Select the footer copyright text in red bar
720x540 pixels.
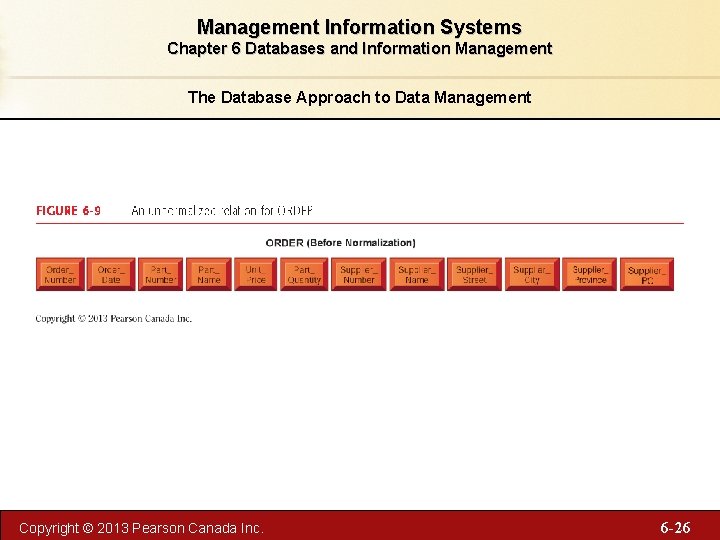click(141, 528)
